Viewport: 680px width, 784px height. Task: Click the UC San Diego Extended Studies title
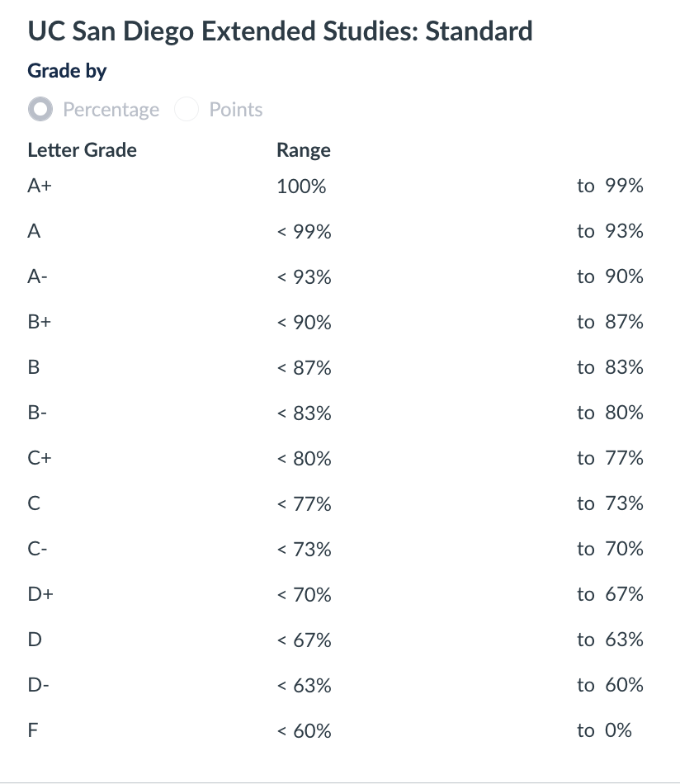(281, 31)
